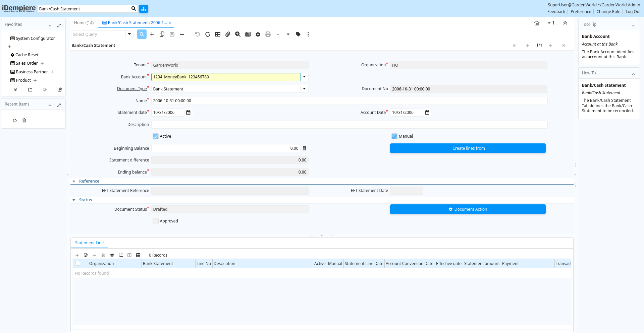Uncheck the Active checkbox

tap(156, 136)
